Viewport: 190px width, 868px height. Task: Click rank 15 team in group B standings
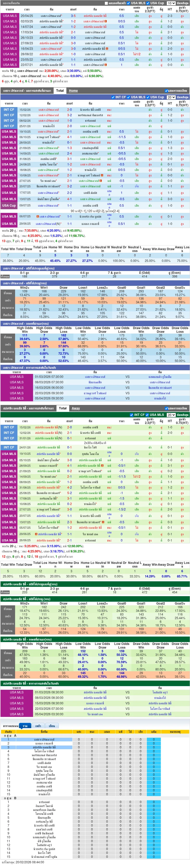click(44, 857)
